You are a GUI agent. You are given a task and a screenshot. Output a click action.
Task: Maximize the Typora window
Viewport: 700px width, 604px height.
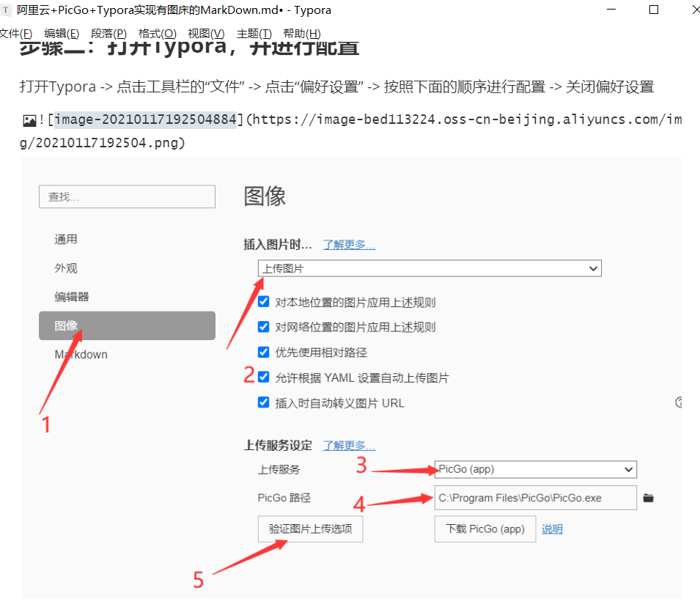[654, 10]
